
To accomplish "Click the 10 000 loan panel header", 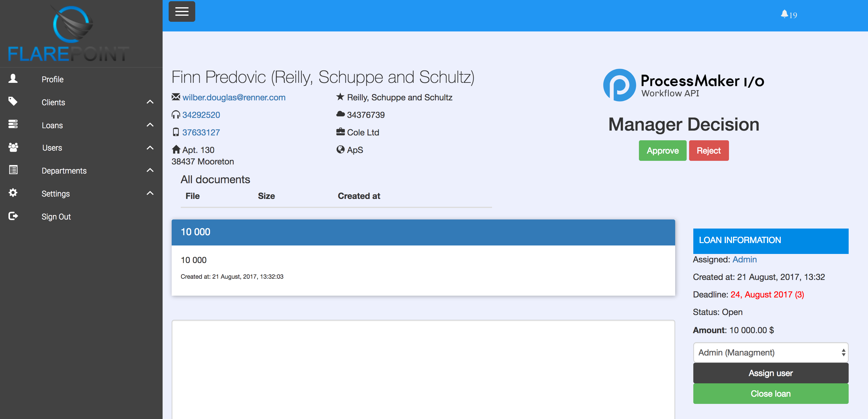I will click(x=423, y=232).
